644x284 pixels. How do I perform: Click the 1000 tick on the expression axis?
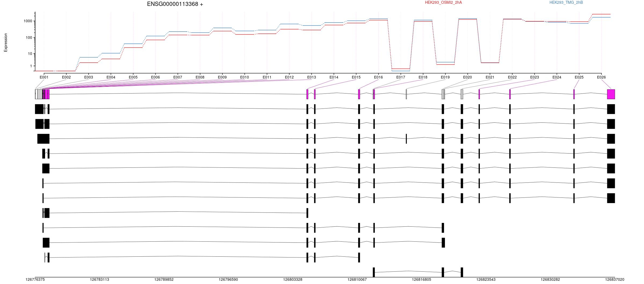pyautogui.click(x=28, y=21)
